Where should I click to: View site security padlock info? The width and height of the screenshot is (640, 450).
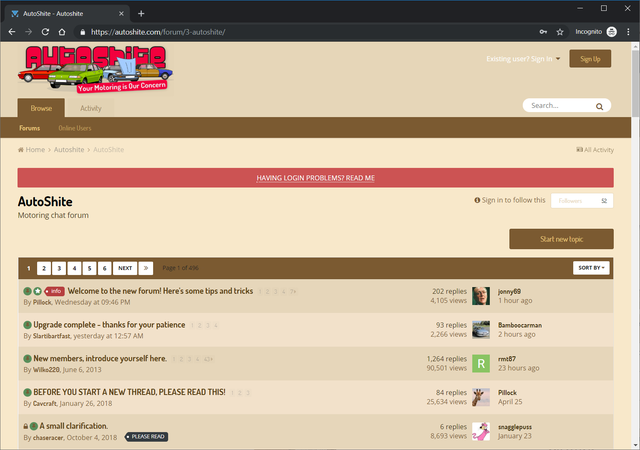(x=83, y=32)
